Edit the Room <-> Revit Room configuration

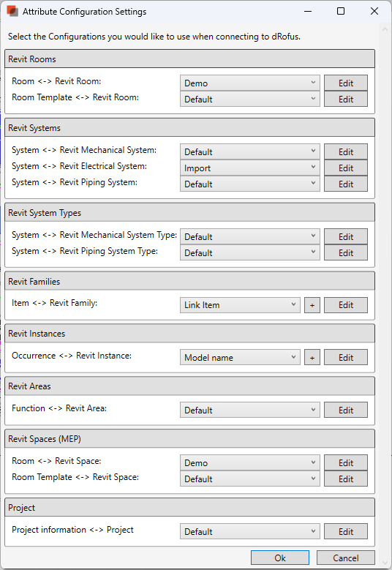(x=346, y=83)
